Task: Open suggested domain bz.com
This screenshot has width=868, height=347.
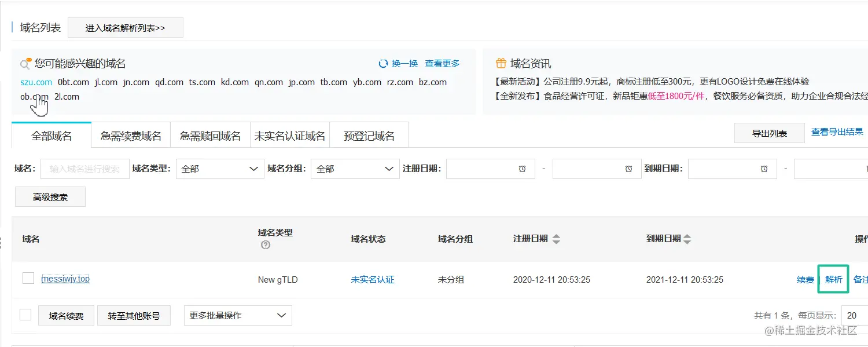Action: click(x=433, y=82)
